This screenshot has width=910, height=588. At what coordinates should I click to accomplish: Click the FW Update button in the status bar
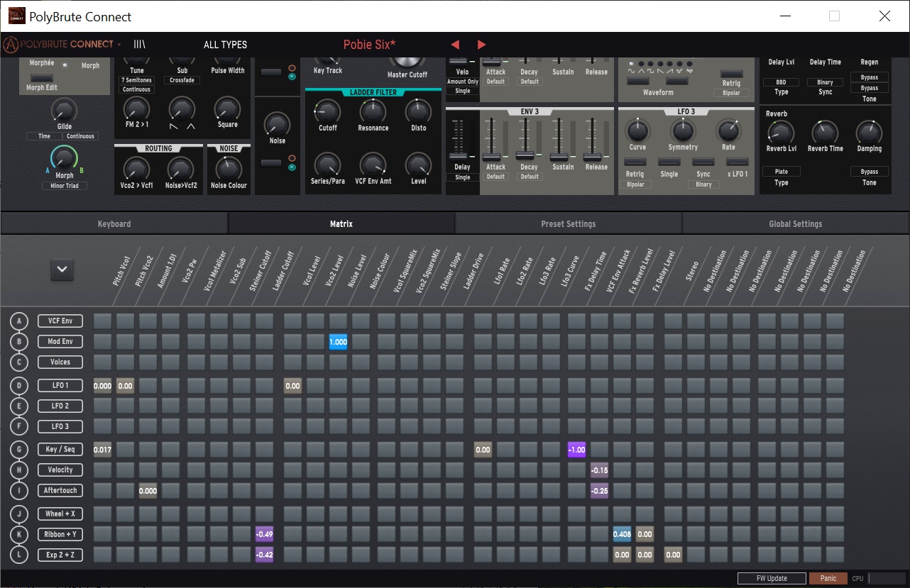click(x=772, y=578)
